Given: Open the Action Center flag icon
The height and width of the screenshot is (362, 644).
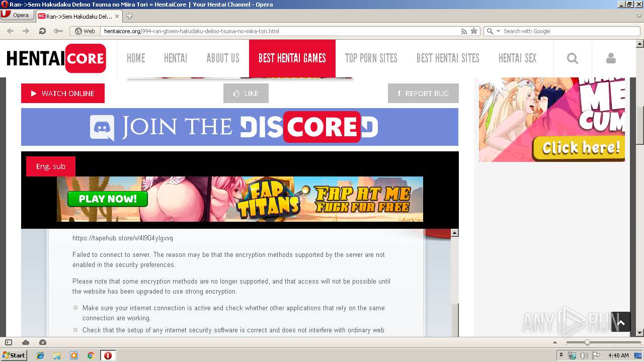Looking at the screenshot, I should (x=596, y=355).
